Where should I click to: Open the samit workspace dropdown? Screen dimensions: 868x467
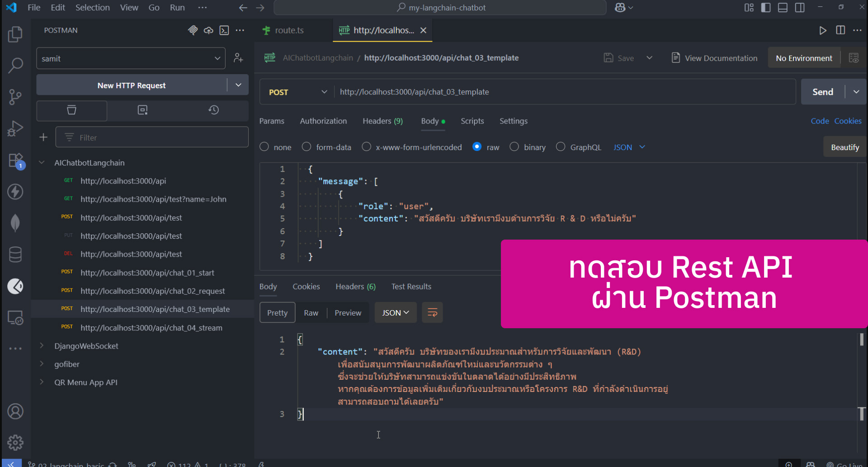click(x=131, y=58)
